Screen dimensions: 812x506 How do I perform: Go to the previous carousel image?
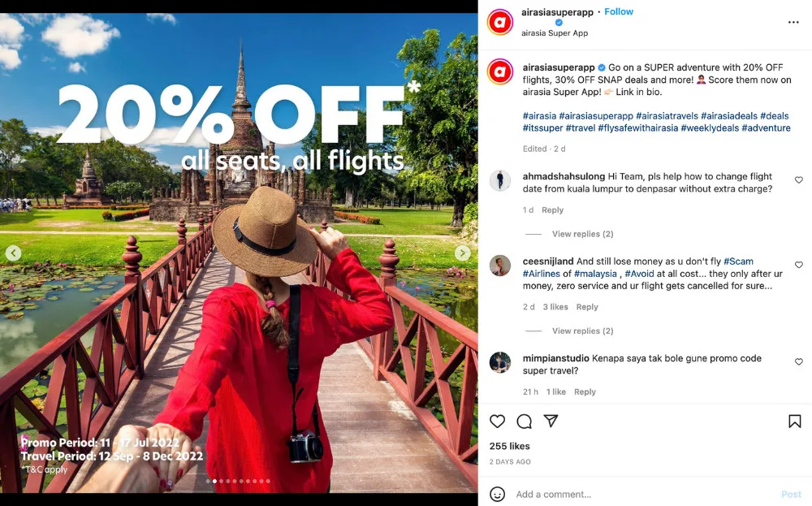pyautogui.click(x=14, y=253)
